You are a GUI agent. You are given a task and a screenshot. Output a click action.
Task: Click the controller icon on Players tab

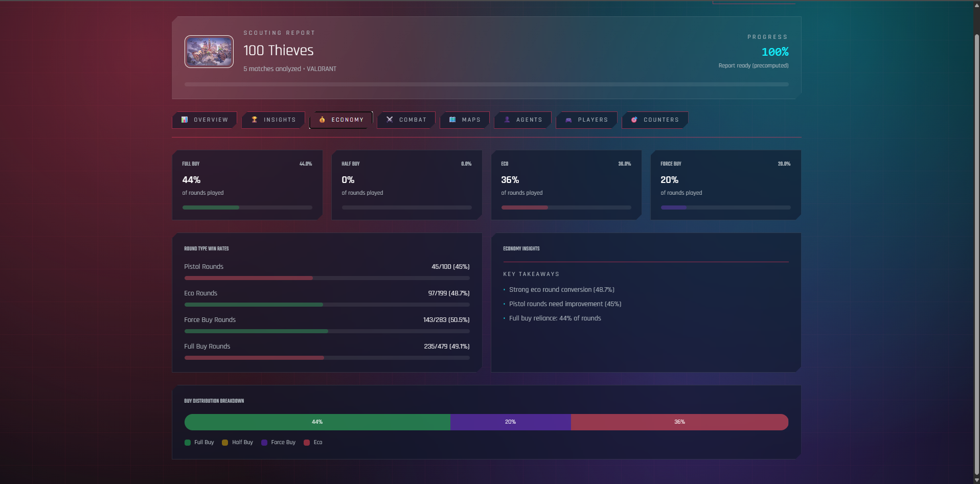568,120
